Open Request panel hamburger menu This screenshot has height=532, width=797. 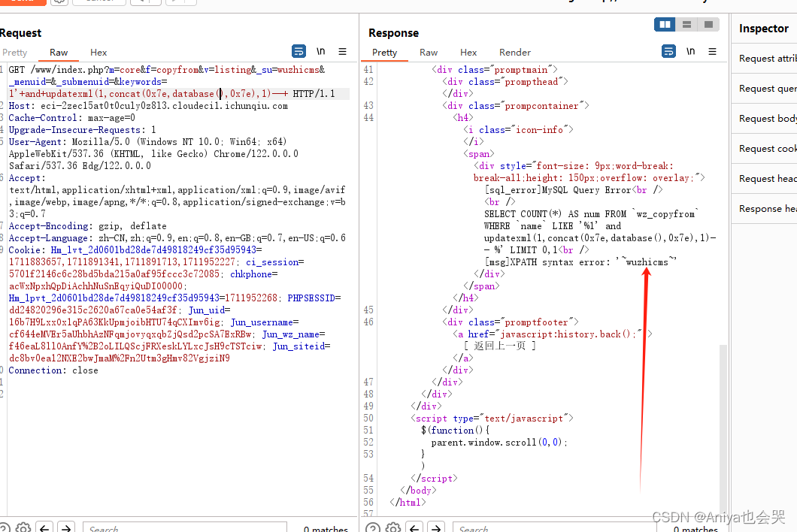343,51
